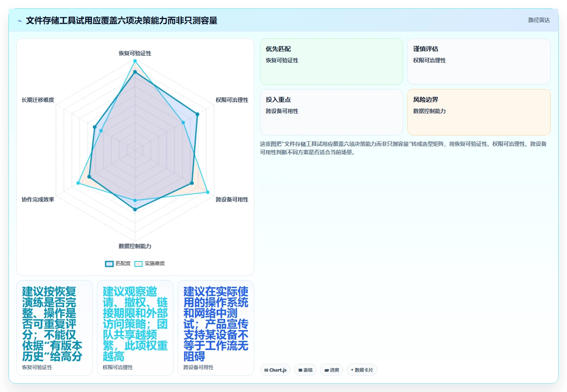Click 跨设备可用性 text in the 投入重点 card

coord(282,111)
